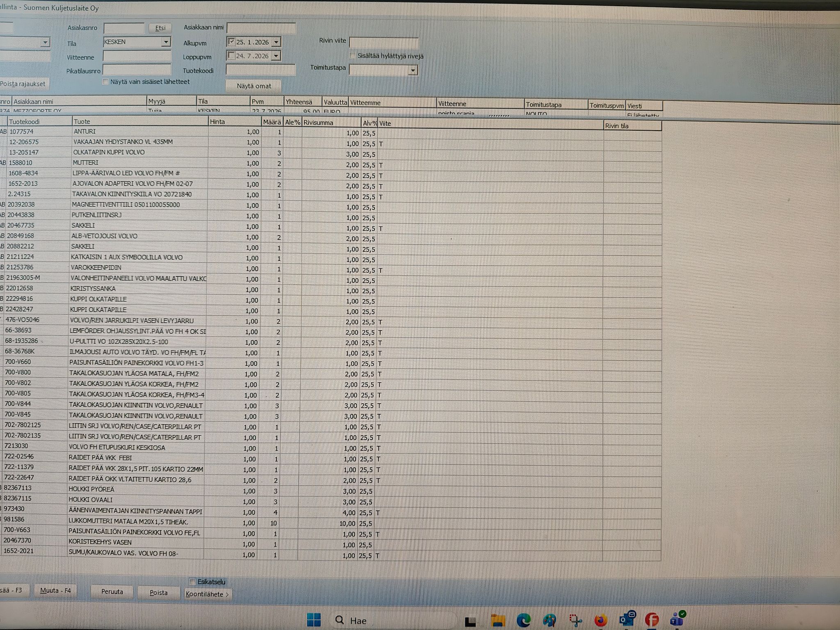Expand the Tila dropdown showing KESKEN

click(x=166, y=42)
